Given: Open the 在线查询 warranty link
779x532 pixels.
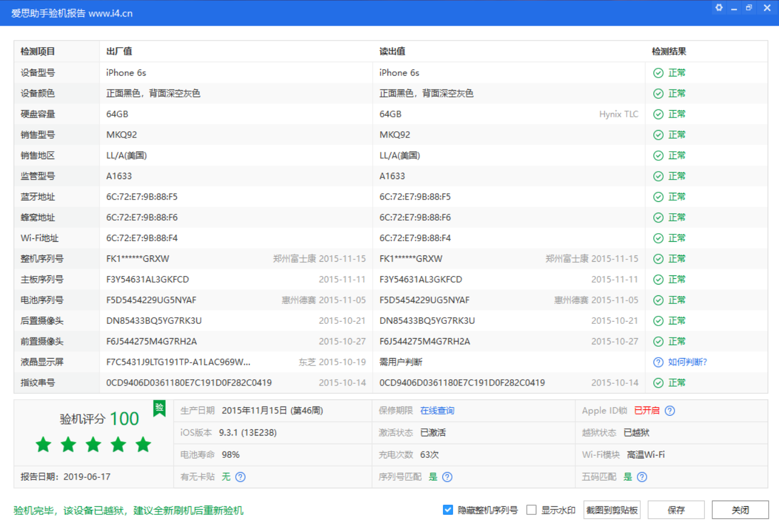Looking at the screenshot, I should (437, 411).
